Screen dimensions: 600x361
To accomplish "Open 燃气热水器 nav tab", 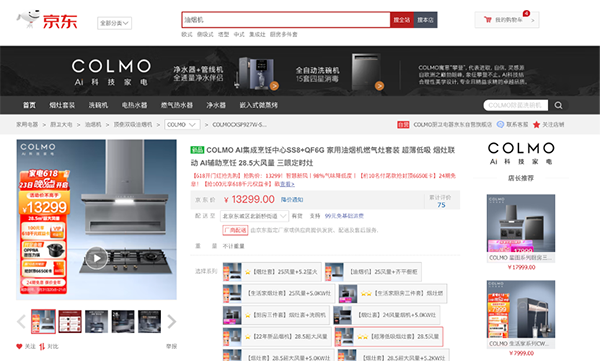I will coord(177,105).
